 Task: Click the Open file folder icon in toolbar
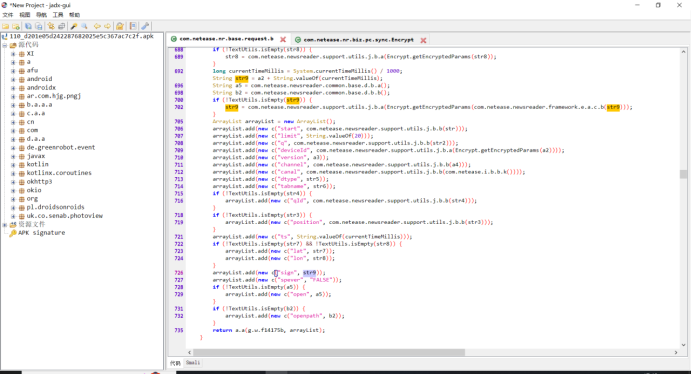pyautogui.click(x=6, y=26)
